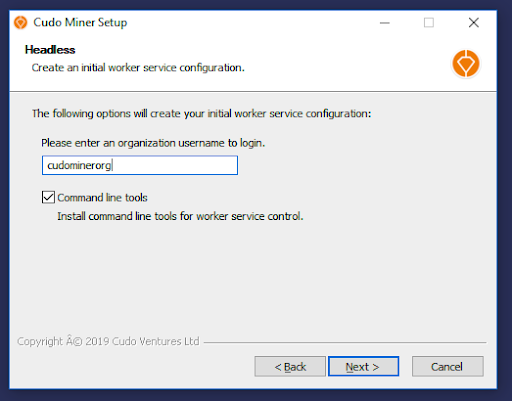Click the Cudo Miner icon in title bar
512x401 pixels.
(21, 23)
